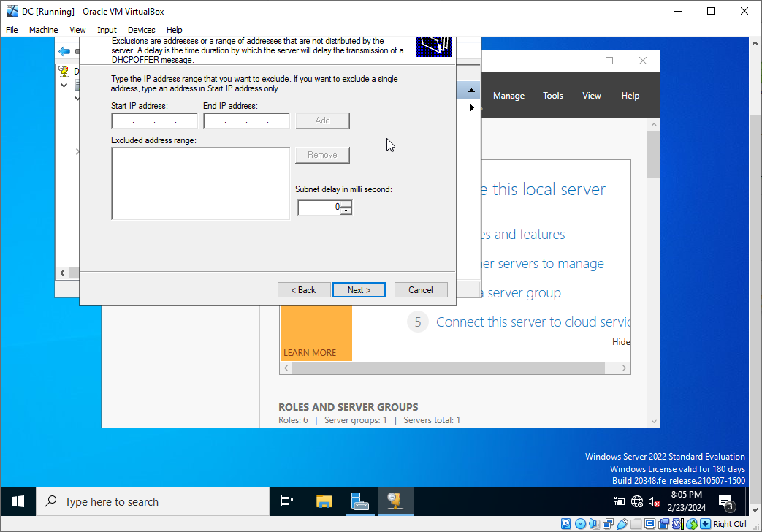Open the Tools menu in Server Manager

point(552,95)
